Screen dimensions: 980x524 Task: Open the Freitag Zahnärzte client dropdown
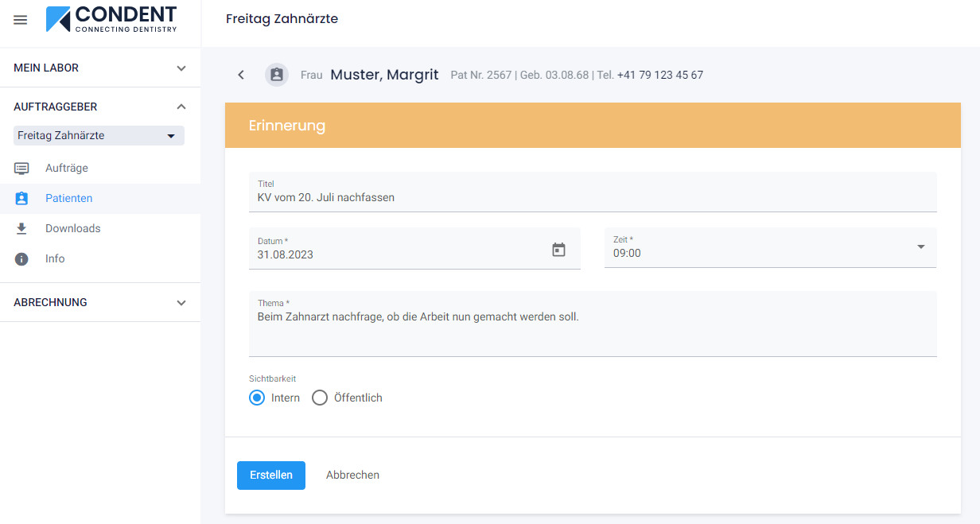[99, 136]
